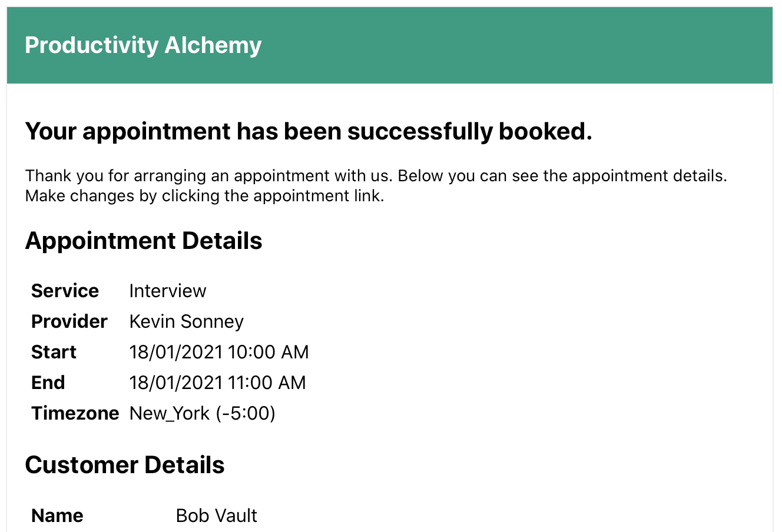Click the word appointment link in paragraph
This screenshot has height=532, width=782.
tap(317, 196)
